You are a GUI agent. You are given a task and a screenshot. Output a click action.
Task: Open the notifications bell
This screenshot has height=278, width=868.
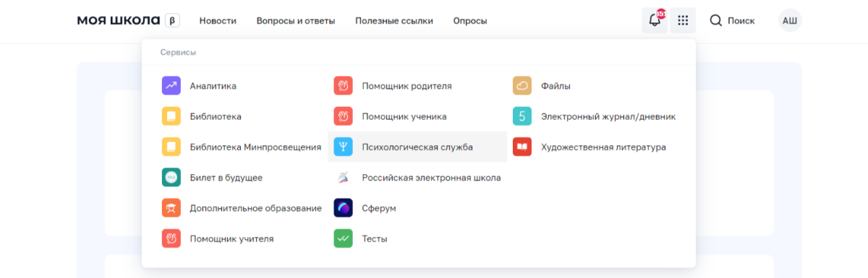point(655,20)
